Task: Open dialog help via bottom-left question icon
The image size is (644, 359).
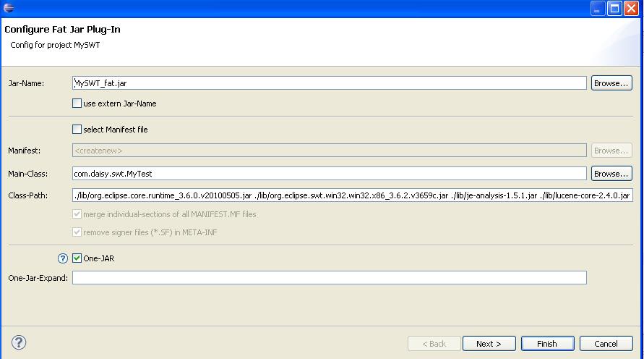Action: click(19, 342)
